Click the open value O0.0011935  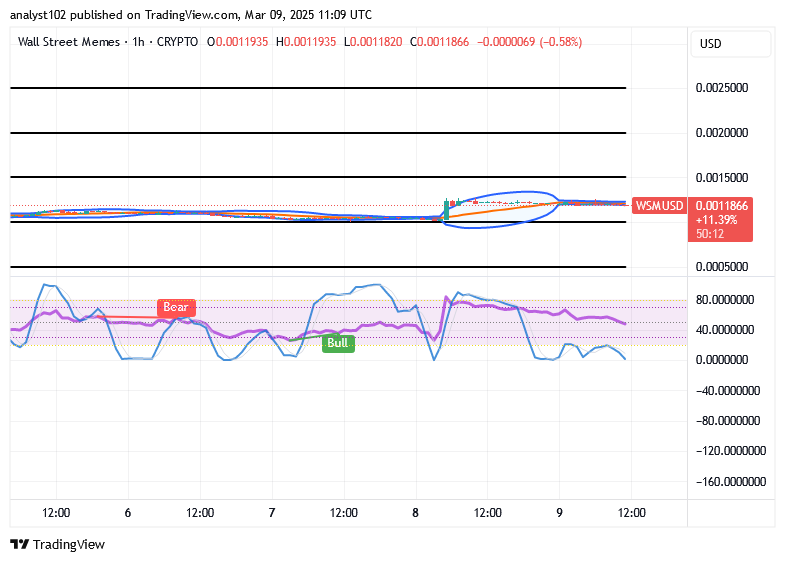238,42
